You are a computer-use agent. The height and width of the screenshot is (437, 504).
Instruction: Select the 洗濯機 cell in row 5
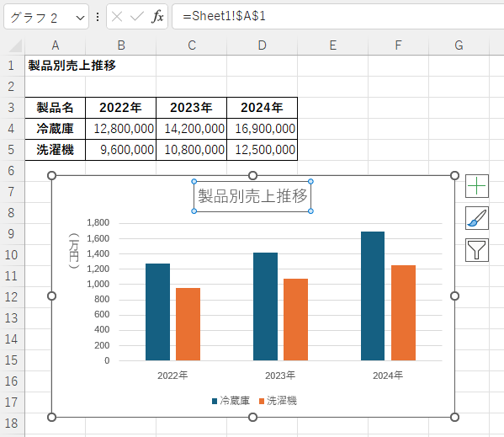point(55,150)
